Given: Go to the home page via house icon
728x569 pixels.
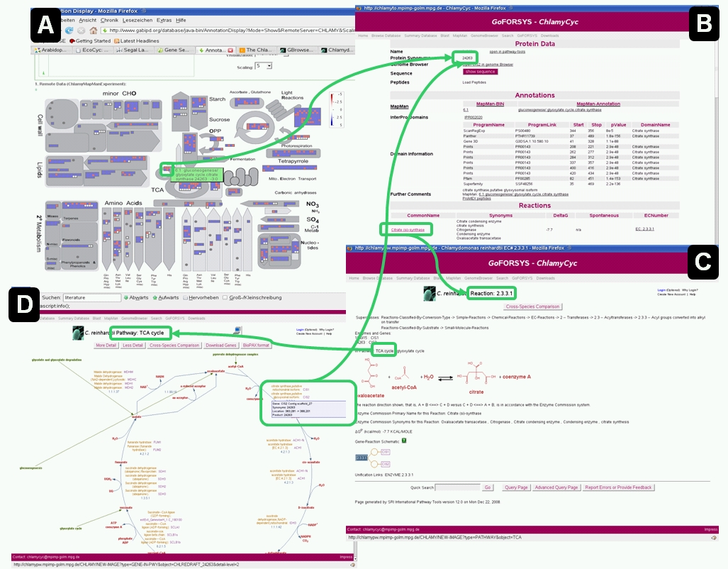Looking at the screenshot, I should pyautogui.click(x=94, y=31).
